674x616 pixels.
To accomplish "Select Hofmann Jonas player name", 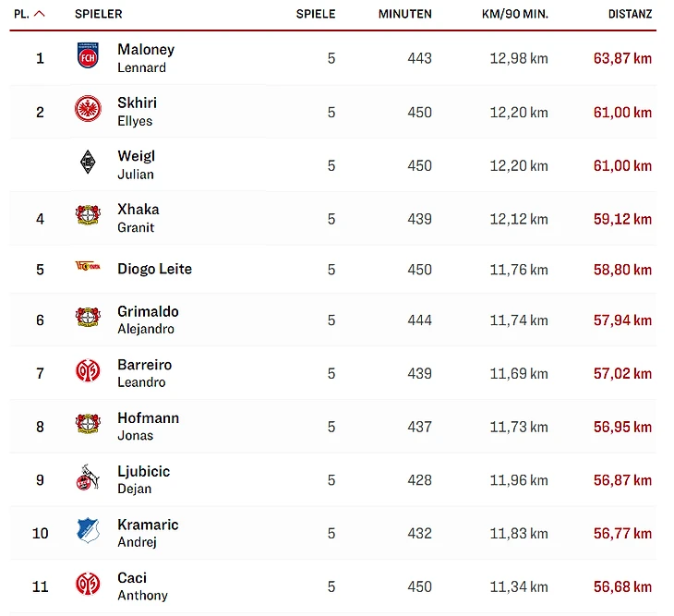I will 148,426.
